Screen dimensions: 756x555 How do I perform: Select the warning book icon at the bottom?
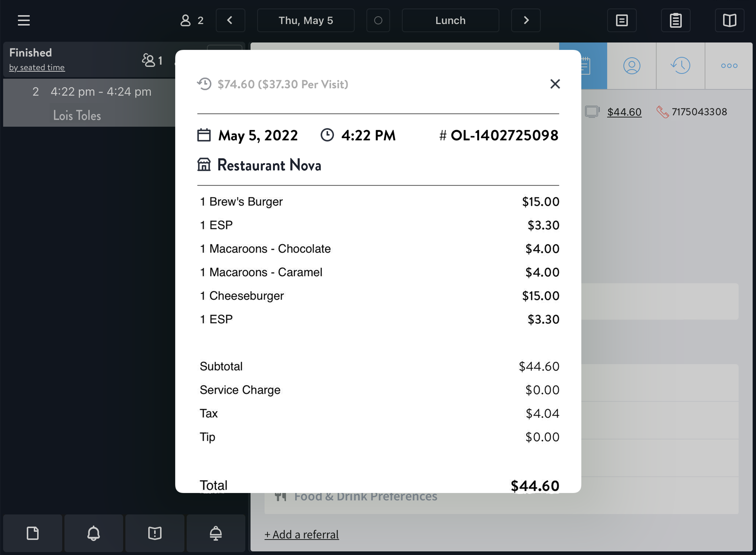click(154, 533)
